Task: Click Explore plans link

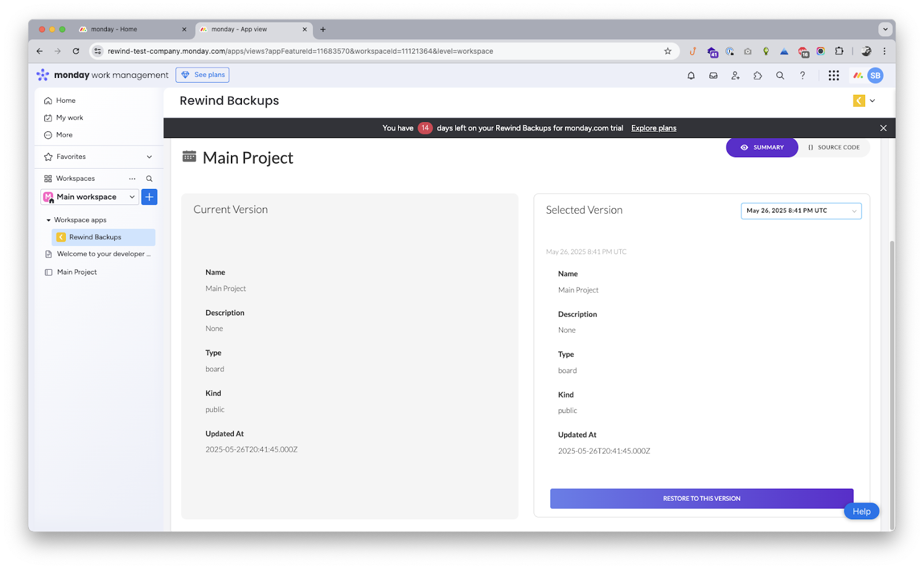Action: [653, 128]
